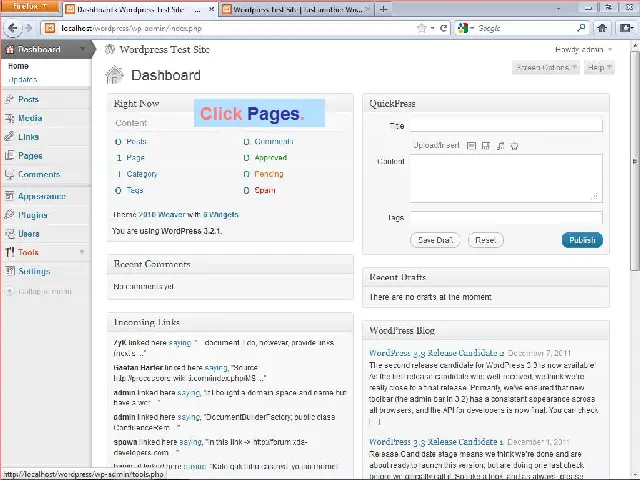The image size is (640, 480).
Task: Reload the page with the refresh icon
Action: (x=444, y=28)
